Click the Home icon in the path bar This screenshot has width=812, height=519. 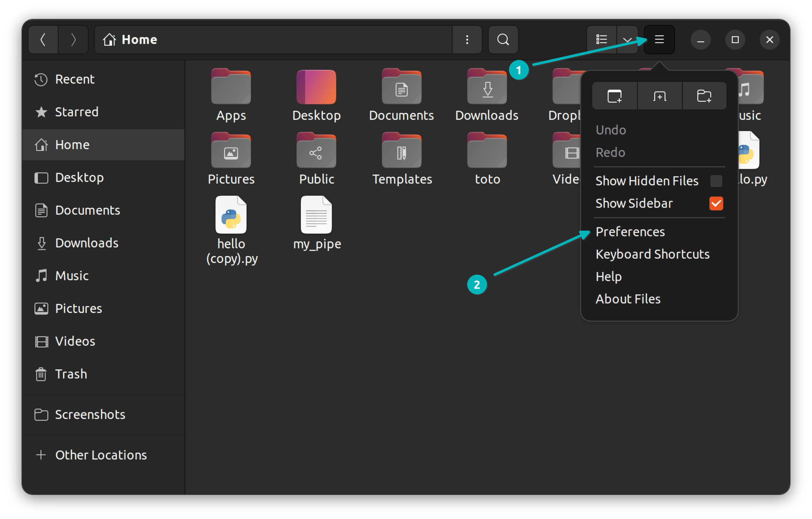click(x=110, y=39)
